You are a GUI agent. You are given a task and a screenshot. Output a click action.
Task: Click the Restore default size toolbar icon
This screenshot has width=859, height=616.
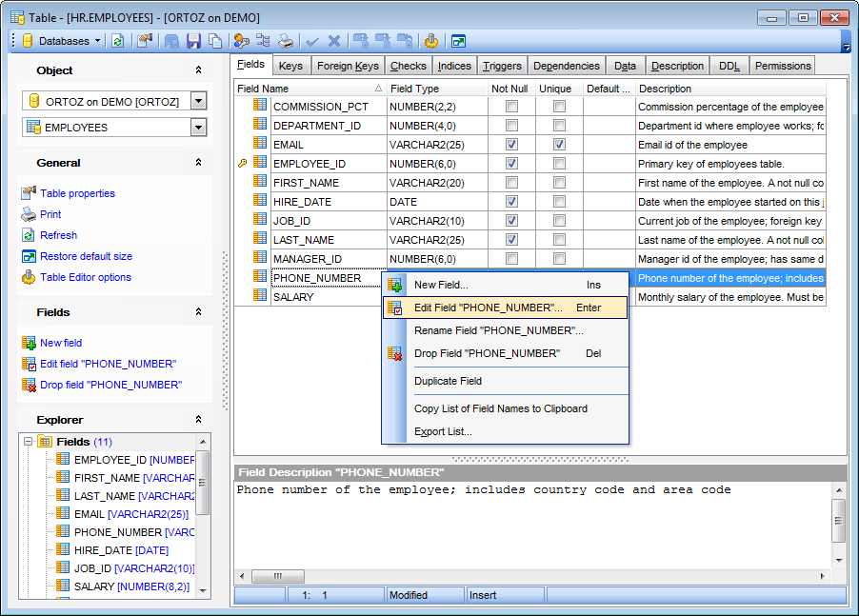(x=458, y=41)
